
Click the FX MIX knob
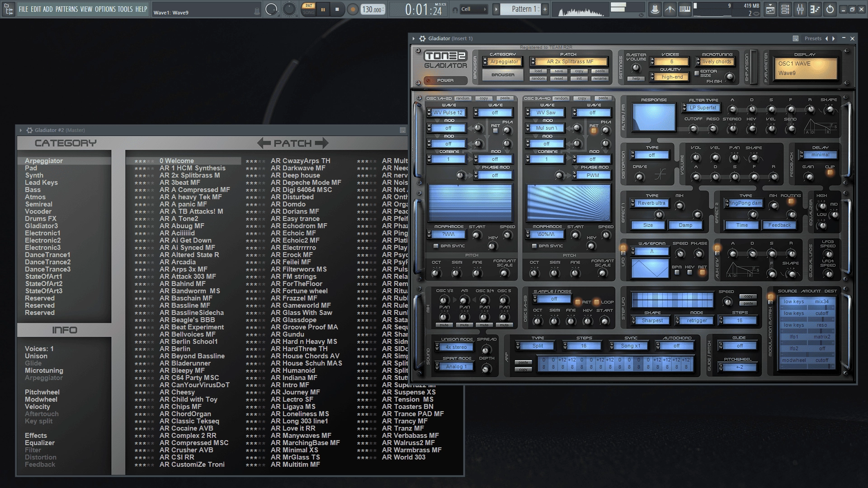point(730,78)
